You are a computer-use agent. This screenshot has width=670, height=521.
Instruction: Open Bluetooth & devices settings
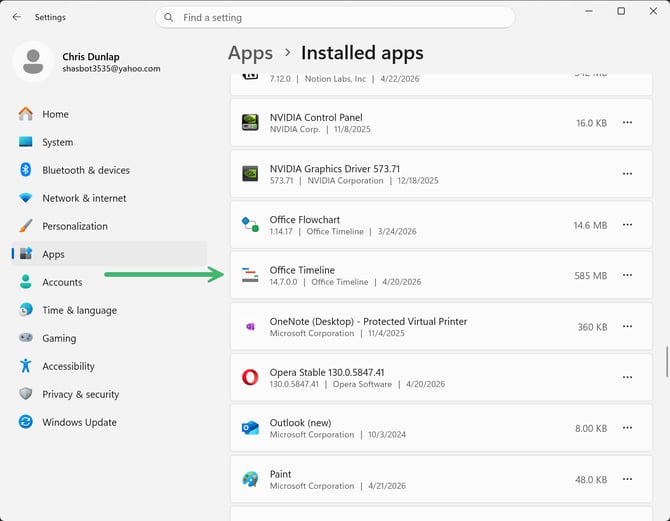click(x=86, y=170)
